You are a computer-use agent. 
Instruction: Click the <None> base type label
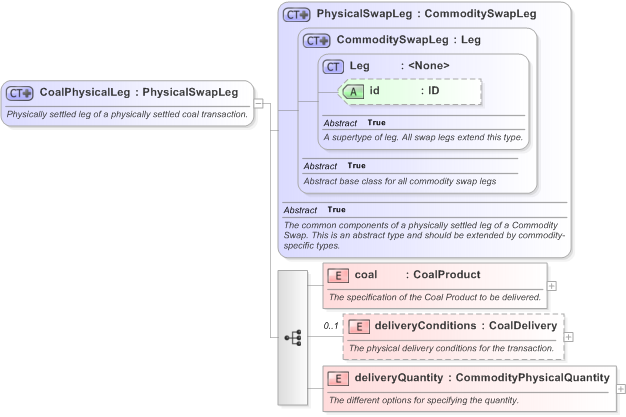pyautogui.click(x=428, y=66)
